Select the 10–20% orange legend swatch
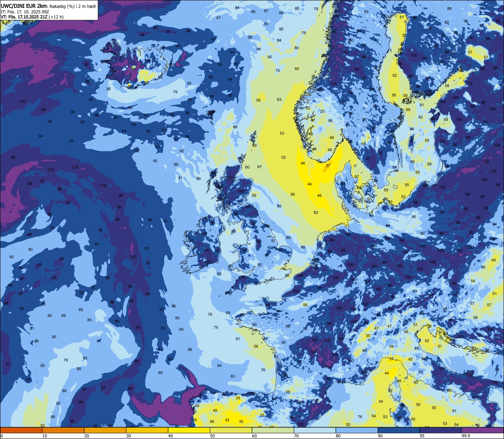504x439 pixels. click(x=63, y=430)
